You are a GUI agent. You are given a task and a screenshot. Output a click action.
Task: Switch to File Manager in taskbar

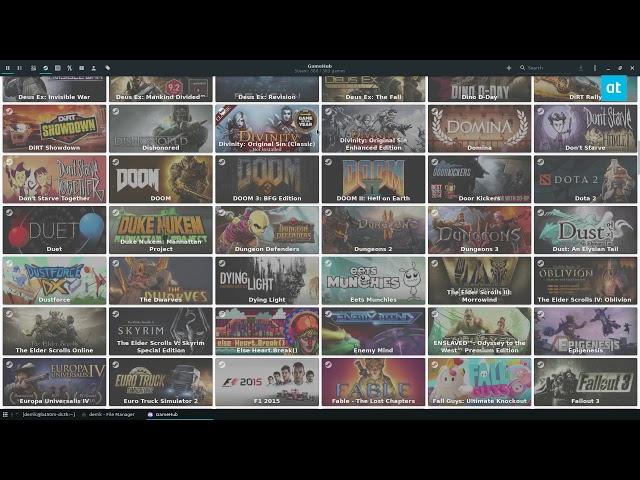tap(108, 414)
